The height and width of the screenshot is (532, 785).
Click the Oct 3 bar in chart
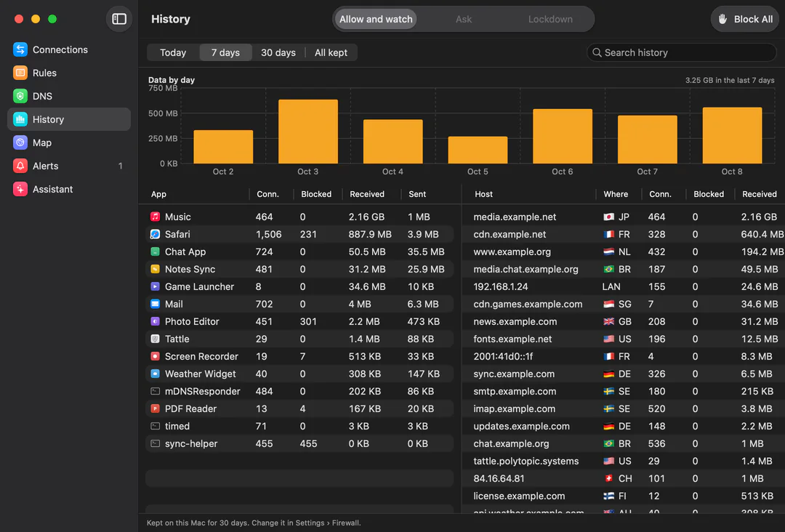[x=308, y=131]
